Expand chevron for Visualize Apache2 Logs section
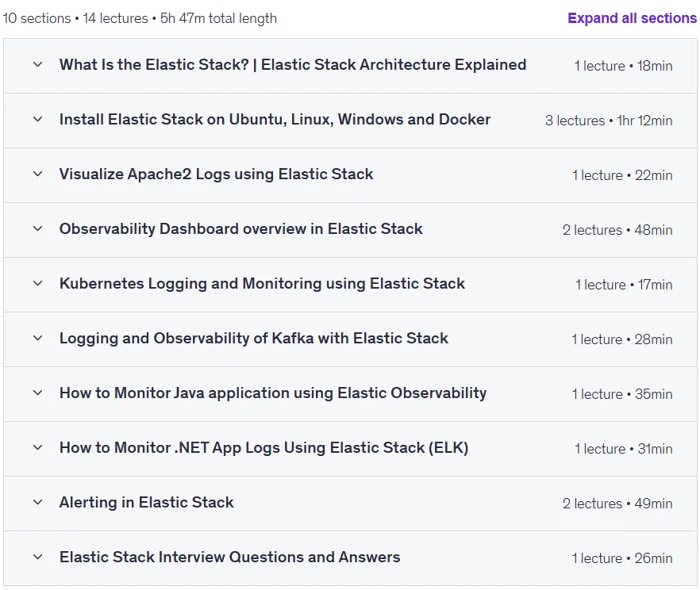 pos(38,174)
